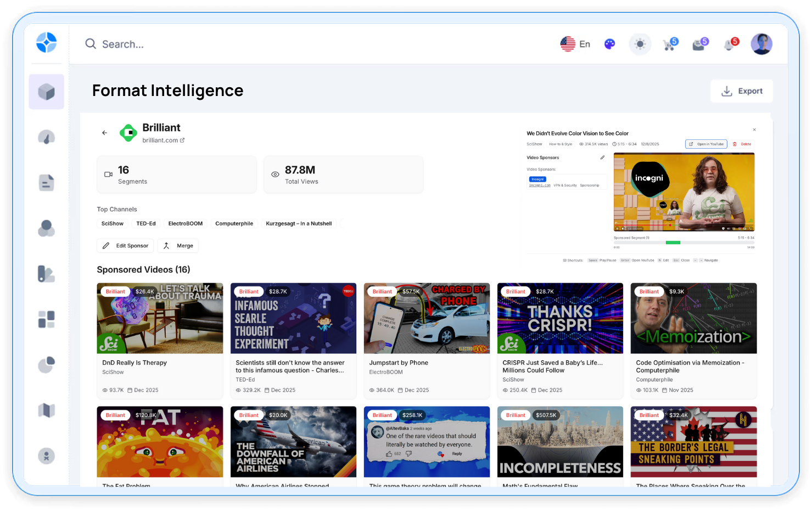
Task: Click the green sponsored segment on timeline
Action: 673,242
